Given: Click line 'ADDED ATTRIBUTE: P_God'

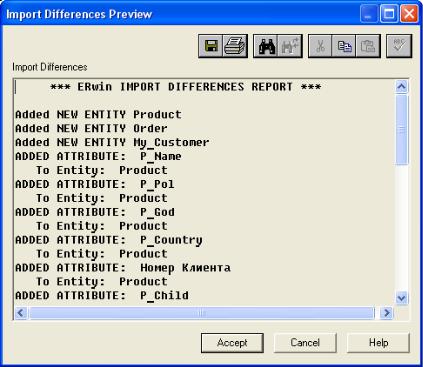Looking at the screenshot, I should click(95, 212).
